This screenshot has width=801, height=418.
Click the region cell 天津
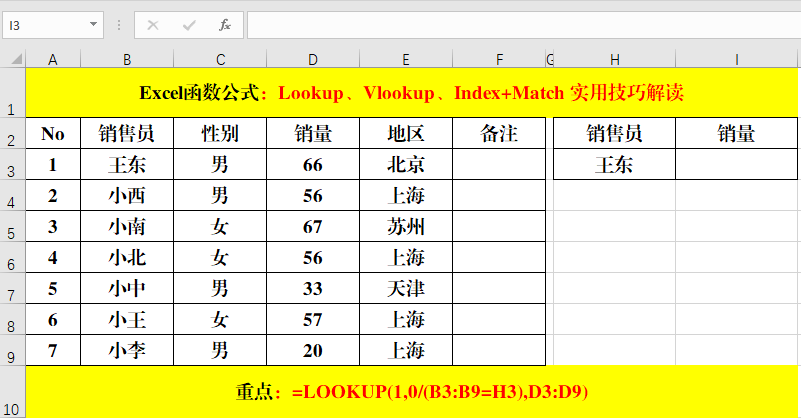coord(406,289)
